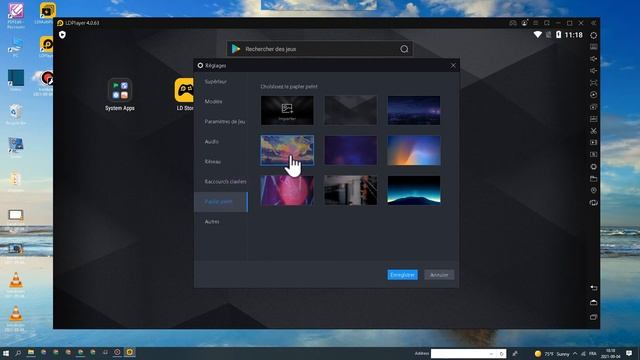This screenshot has height=360, width=640.
Task: Open the account icon in LDPlayer title bar
Action: [x=524, y=23]
